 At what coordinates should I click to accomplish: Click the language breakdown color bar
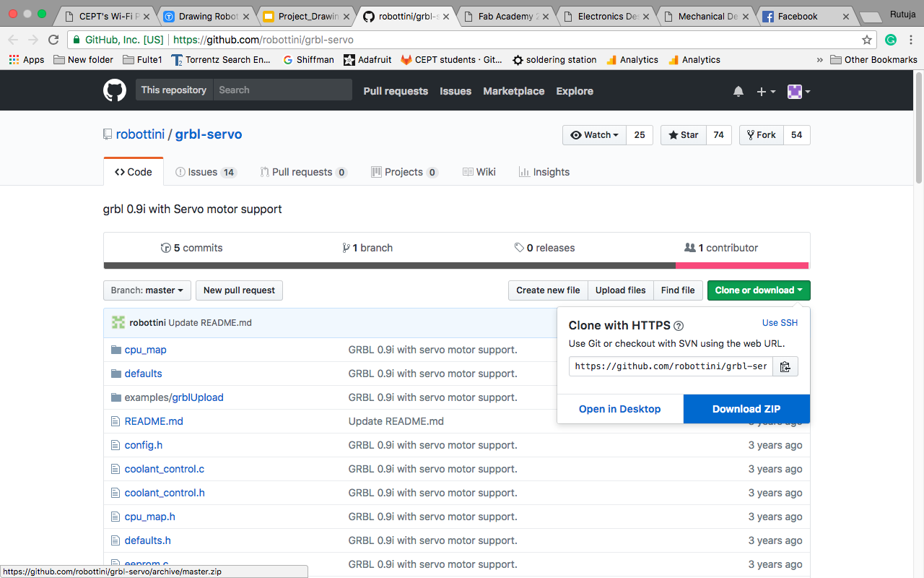tap(456, 265)
